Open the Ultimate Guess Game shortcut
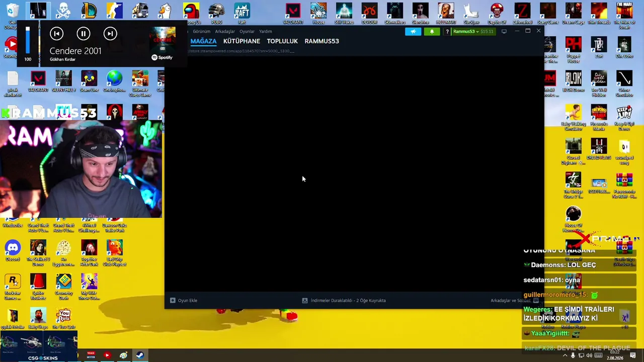Viewport: 644px width, 362px height. pos(140,84)
